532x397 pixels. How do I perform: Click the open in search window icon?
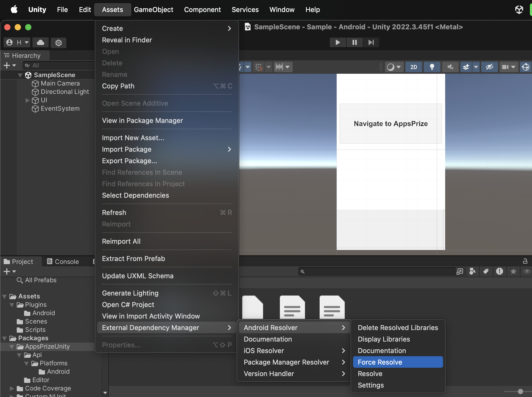tap(460, 271)
